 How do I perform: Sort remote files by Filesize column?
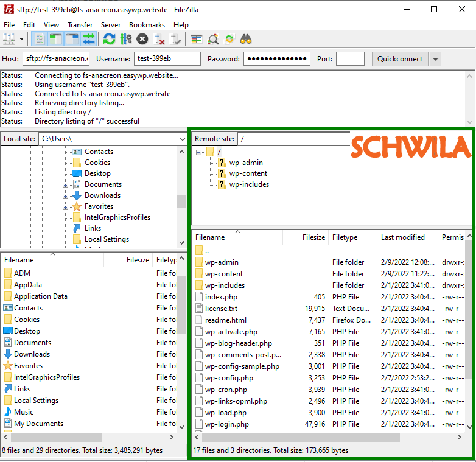click(x=313, y=237)
